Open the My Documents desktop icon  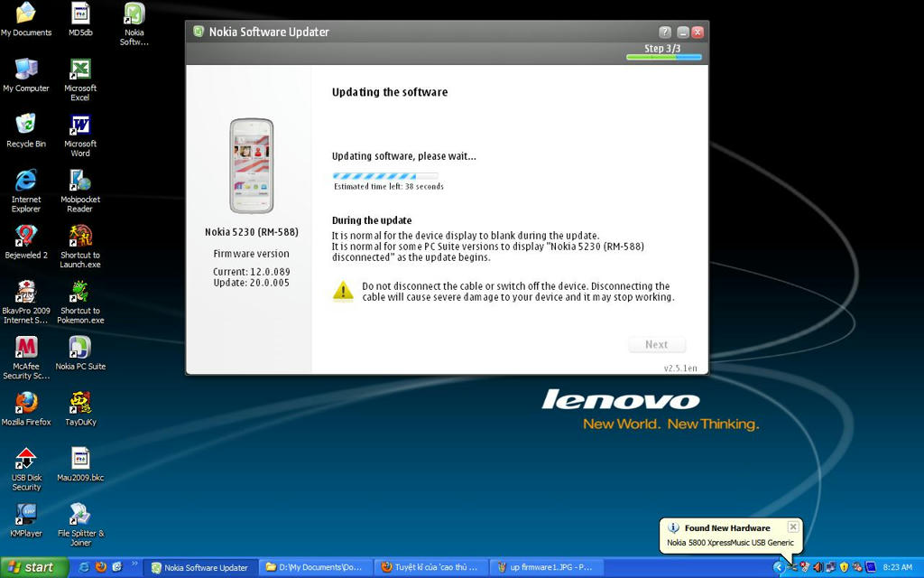point(26,20)
